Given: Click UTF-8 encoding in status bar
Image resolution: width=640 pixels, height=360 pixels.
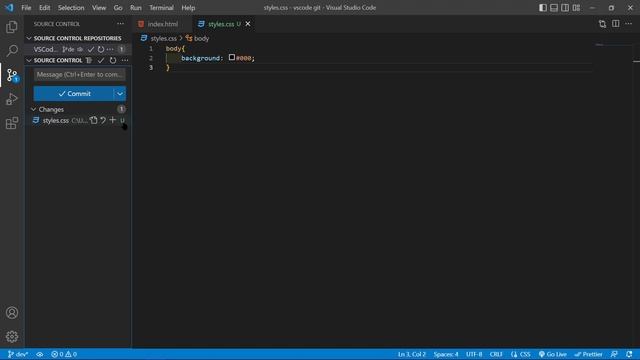Looking at the screenshot, I should 474,354.
